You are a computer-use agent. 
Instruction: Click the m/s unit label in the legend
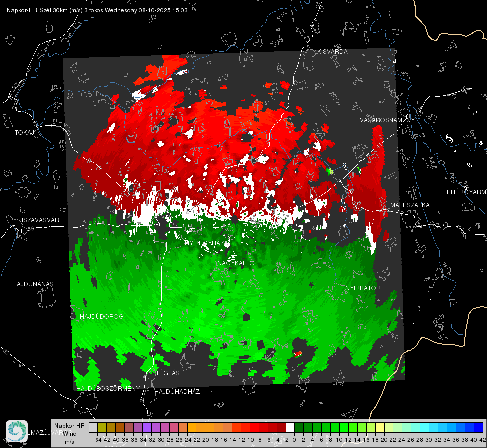click(69, 442)
